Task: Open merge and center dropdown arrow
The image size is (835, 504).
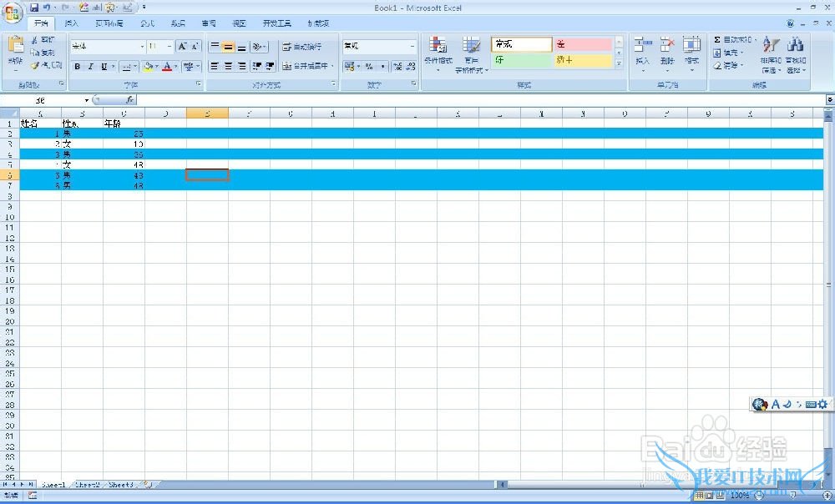Action: click(x=333, y=67)
